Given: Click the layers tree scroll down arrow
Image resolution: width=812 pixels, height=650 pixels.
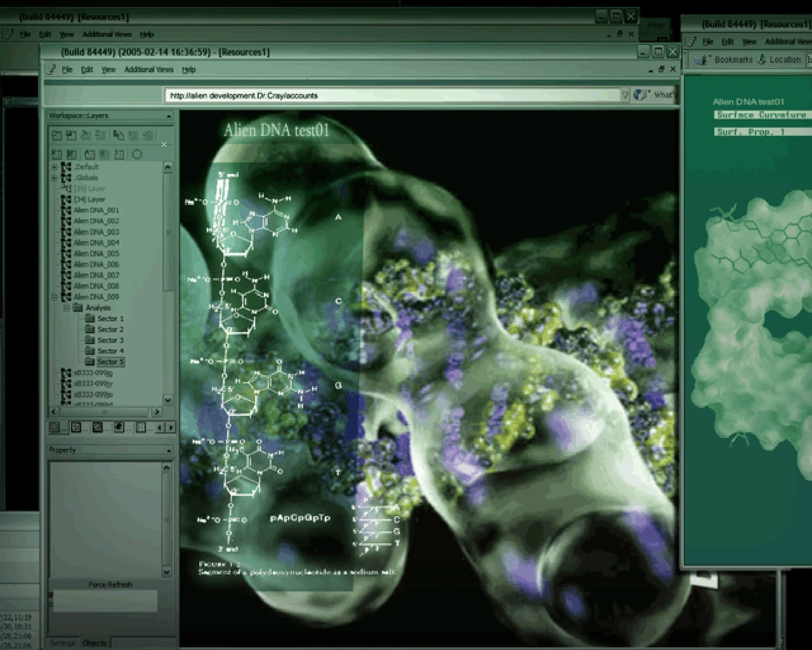Looking at the screenshot, I should 168,400.
